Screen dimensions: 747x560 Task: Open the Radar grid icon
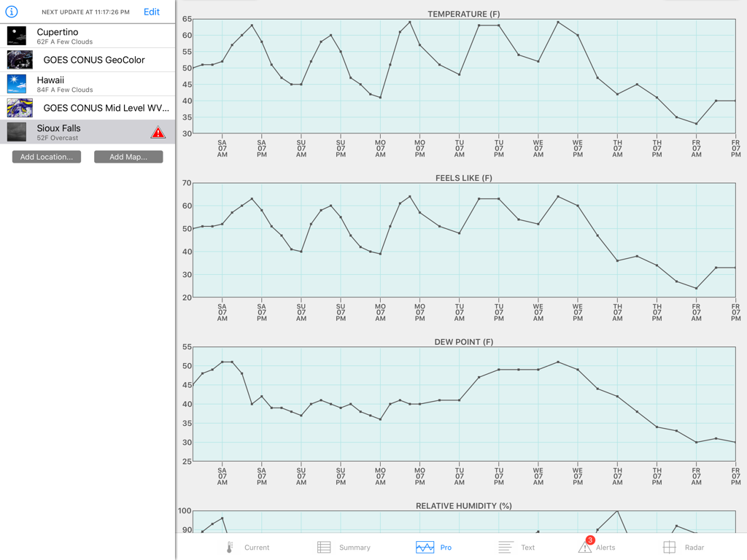(670, 547)
